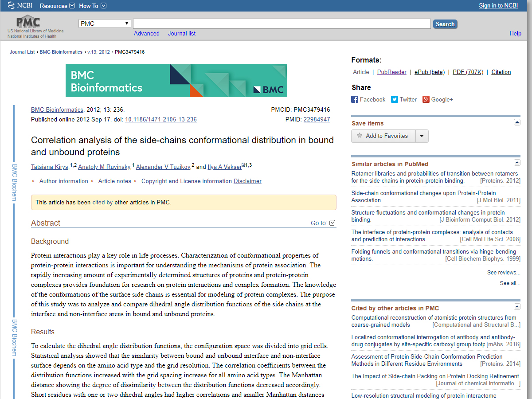Share article via Google+ icon
The height and width of the screenshot is (399, 532).
click(x=426, y=100)
